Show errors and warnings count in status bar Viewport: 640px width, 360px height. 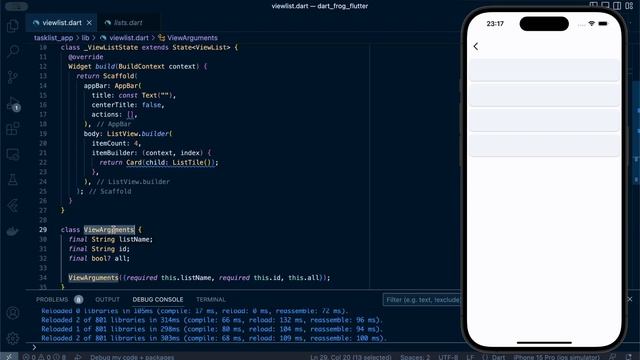(x=44, y=357)
